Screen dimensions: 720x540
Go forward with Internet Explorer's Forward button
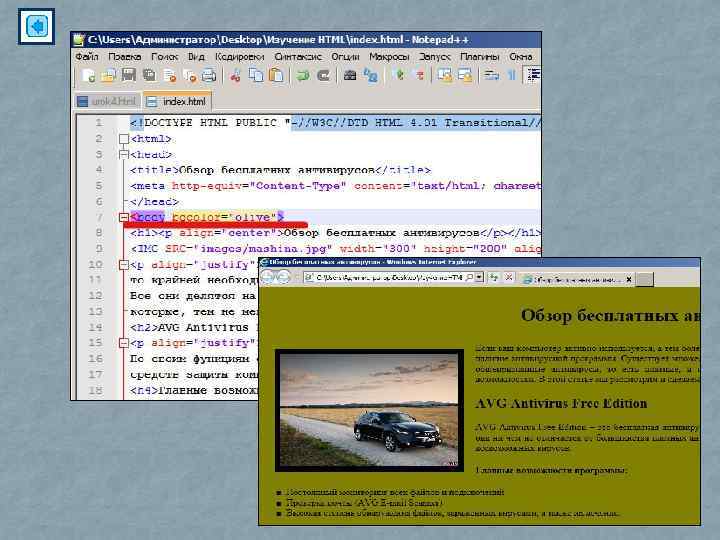click(x=283, y=277)
